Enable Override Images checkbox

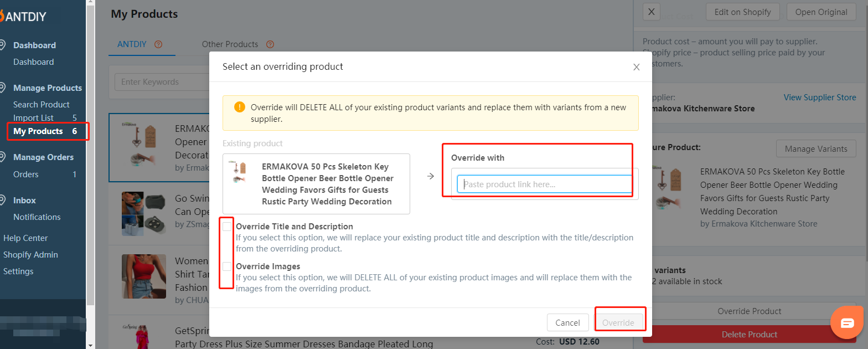click(x=227, y=266)
